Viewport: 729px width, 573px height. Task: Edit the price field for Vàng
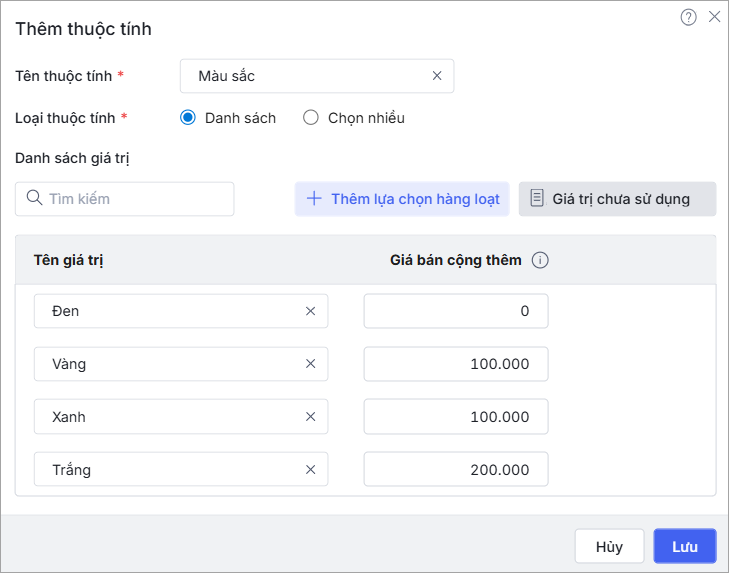tap(455, 364)
